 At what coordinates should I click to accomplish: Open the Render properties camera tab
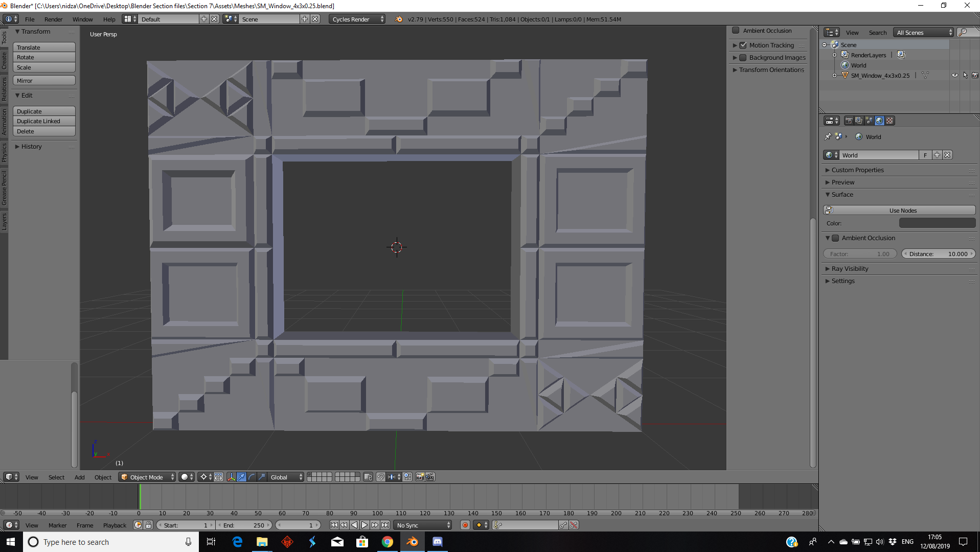pos(849,121)
